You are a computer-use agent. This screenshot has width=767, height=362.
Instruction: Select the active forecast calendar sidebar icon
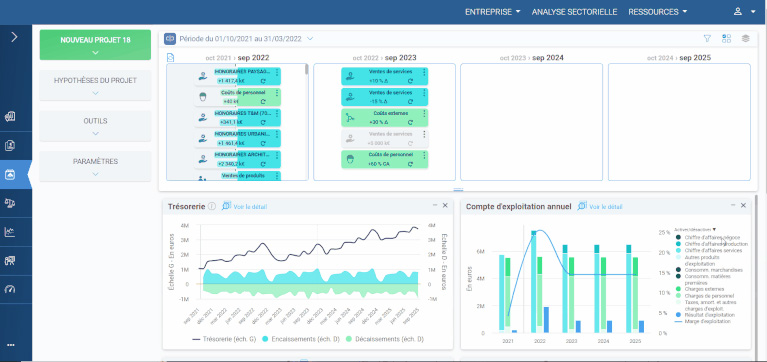pos(10,174)
